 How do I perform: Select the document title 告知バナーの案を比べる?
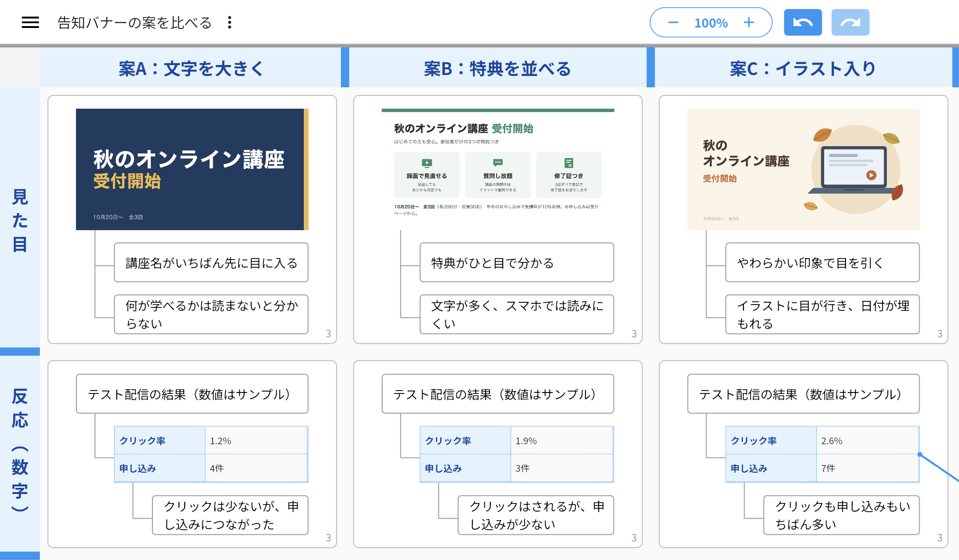click(x=134, y=22)
